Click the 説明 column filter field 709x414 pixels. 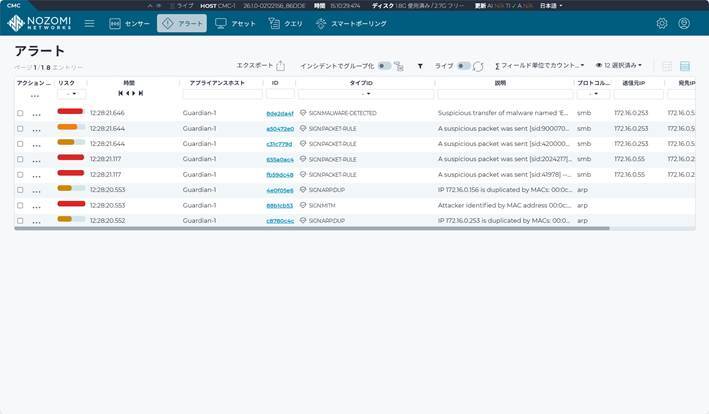point(504,94)
